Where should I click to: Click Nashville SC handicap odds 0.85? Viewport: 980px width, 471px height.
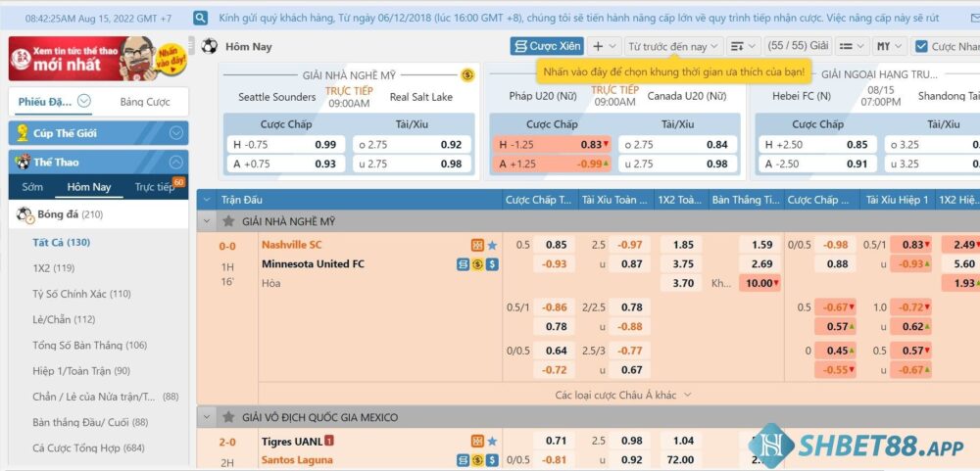pyautogui.click(x=557, y=245)
